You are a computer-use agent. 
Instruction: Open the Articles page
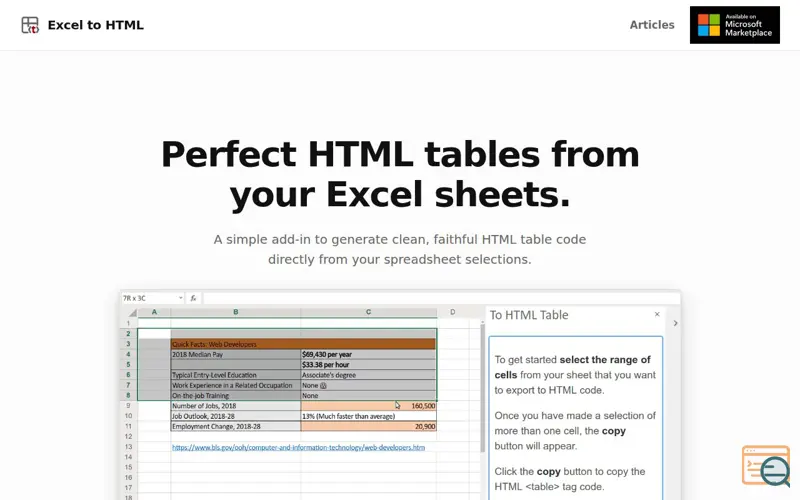(x=652, y=24)
